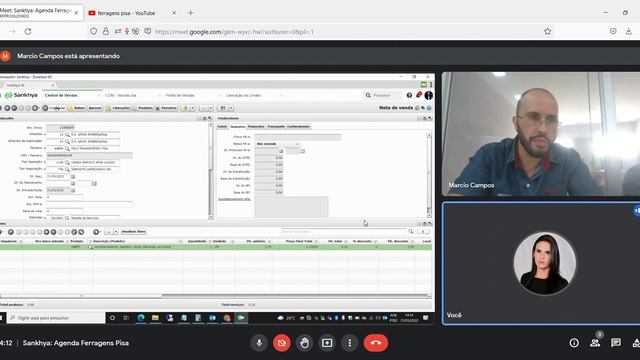Viewport: 640px width, 360px height.
Task: Raise your hand in the meeting
Action: [x=304, y=343]
